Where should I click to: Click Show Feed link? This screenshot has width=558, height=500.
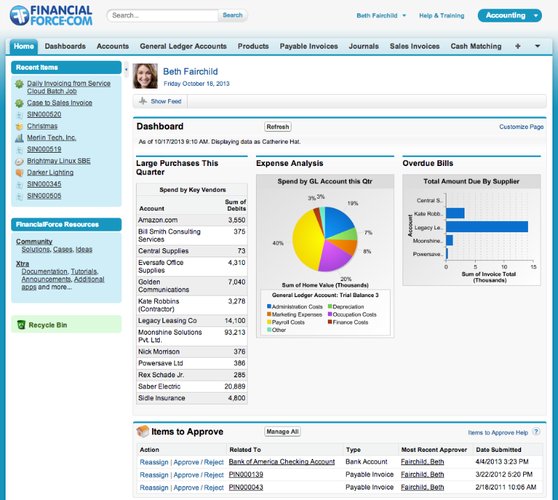coord(166,101)
